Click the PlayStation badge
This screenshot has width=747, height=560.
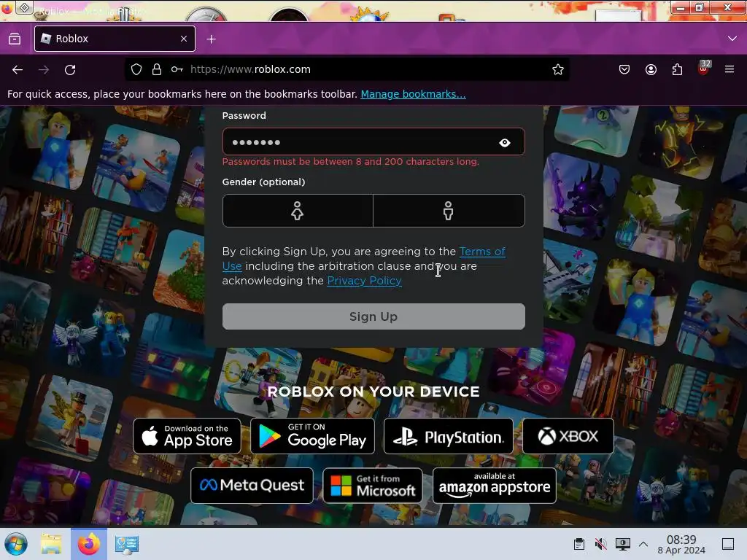(x=449, y=436)
